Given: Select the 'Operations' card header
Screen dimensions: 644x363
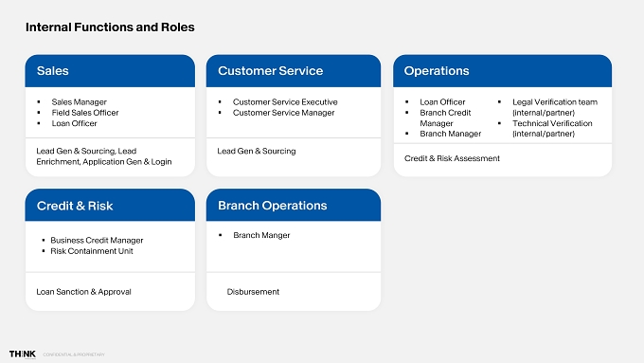Looking at the screenshot, I should coord(502,71).
